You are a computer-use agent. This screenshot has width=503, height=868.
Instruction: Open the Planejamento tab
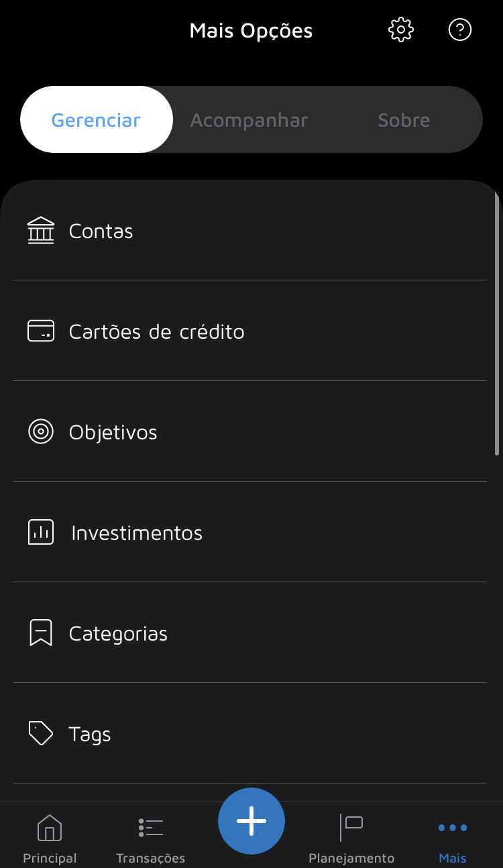pos(351,838)
